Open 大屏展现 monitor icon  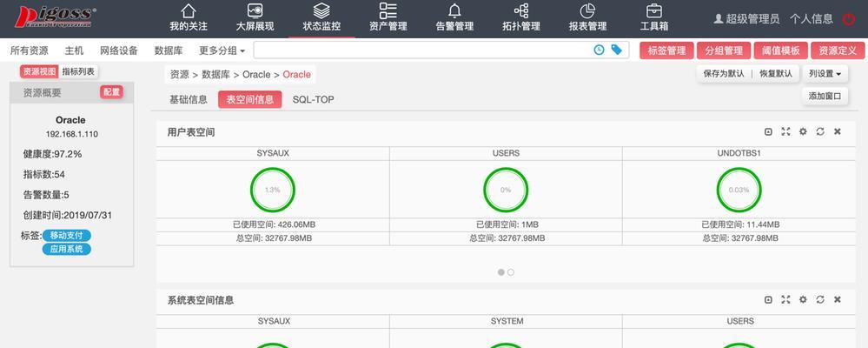pyautogui.click(x=255, y=11)
